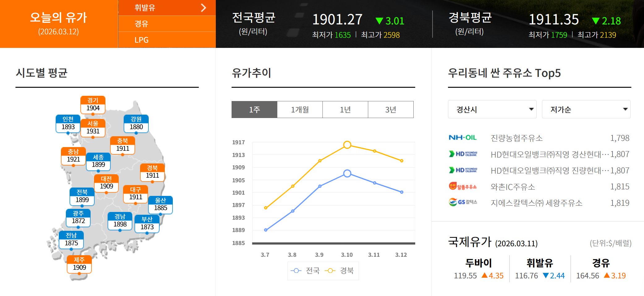
Task: Click the 인천 1893 map marker
Action: pyautogui.click(x=68, y=124)
